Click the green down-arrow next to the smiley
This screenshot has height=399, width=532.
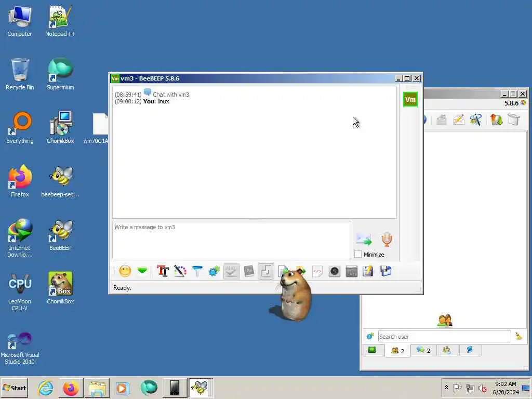[x=142, y=271]
